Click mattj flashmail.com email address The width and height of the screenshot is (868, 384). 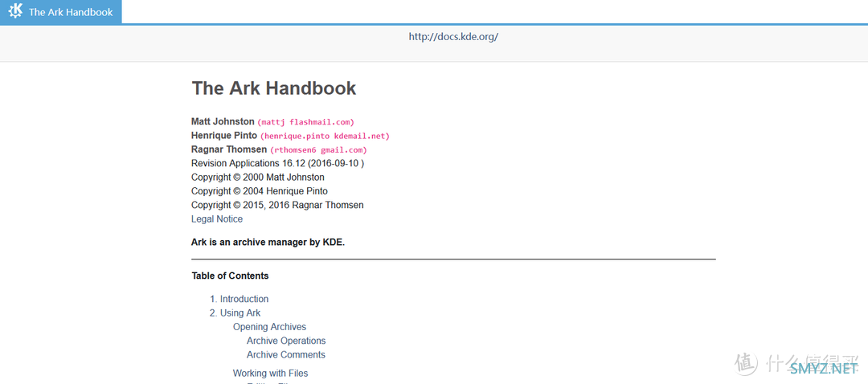tap(305, 122)
